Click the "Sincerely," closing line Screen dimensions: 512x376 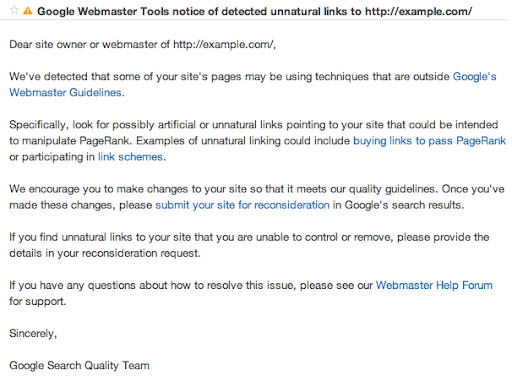(x=33, y=333)
